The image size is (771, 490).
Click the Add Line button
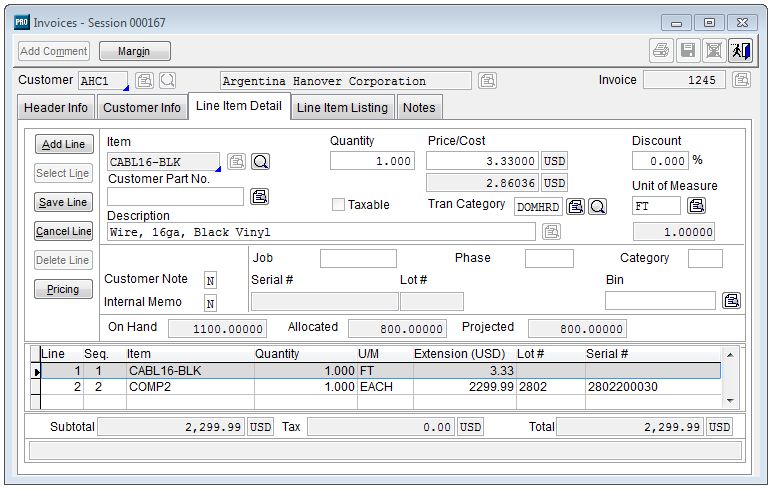click(64, 144)
